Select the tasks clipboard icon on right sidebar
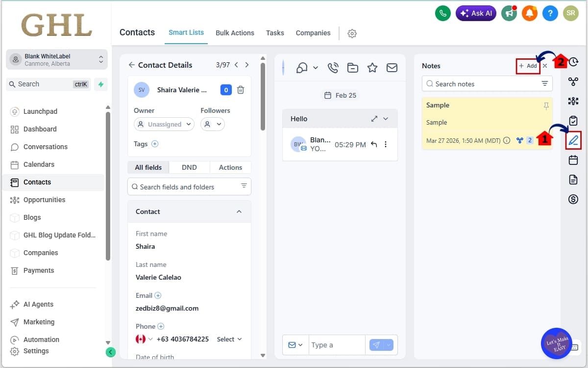The width and height of the screenshot is (588, 368). pyautogui.click(x=573, y=121)
